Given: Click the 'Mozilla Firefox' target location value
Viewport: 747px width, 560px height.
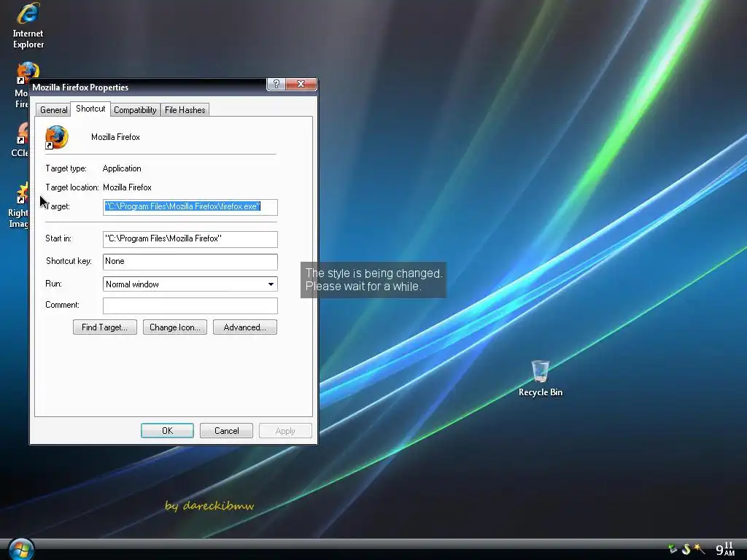Looking at the screenshot, I should pyautogui.click(x=127, y=187).
